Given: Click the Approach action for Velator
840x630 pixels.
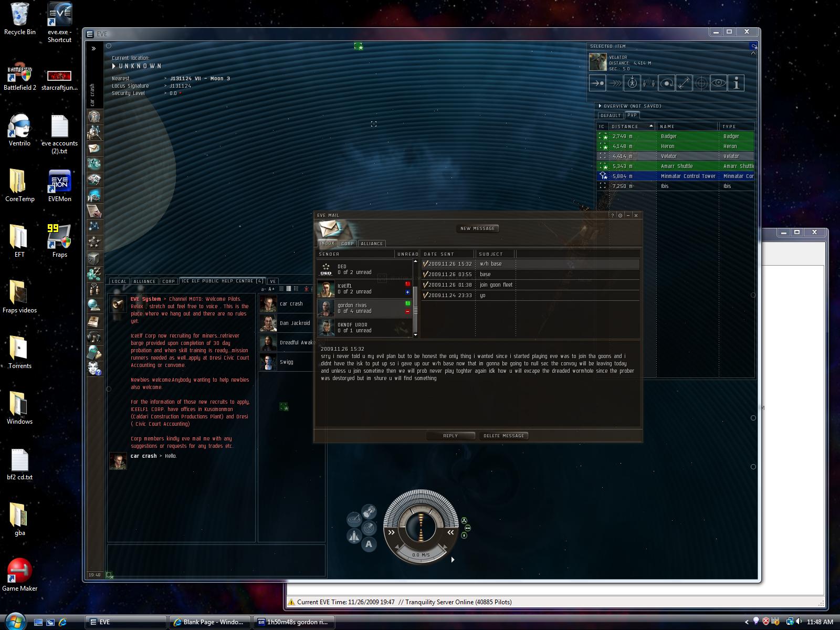Looking at the screenshot, I should (597, 83).
